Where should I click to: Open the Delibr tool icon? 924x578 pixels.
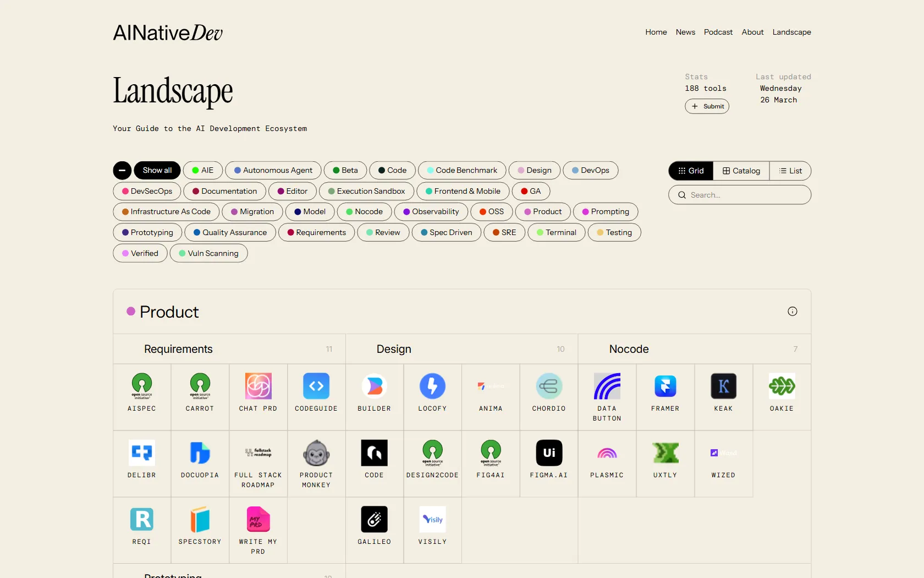point(142,452)
